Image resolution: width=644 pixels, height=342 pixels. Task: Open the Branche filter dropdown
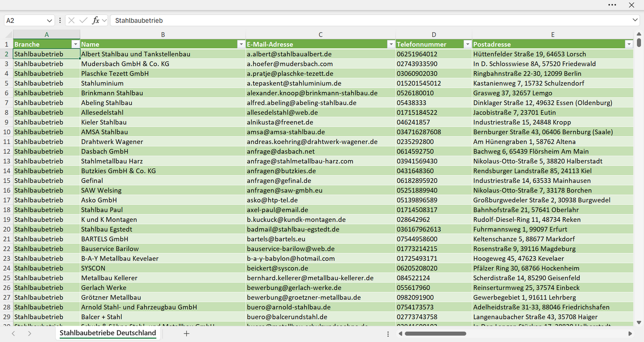coord(75,44)
